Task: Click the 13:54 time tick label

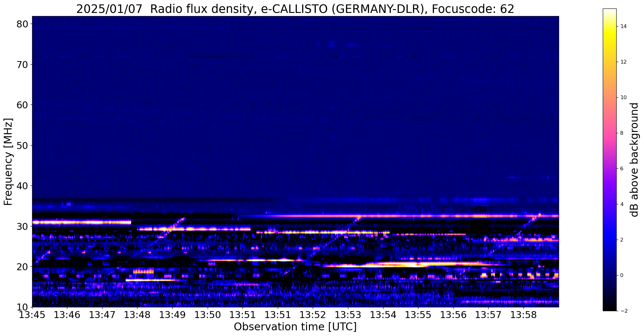Action: (383, 315)
